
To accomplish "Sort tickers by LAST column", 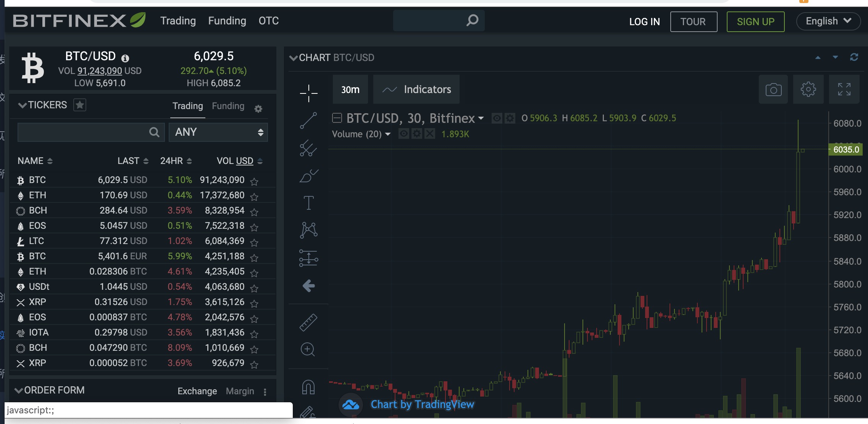I will click(133, 161).
